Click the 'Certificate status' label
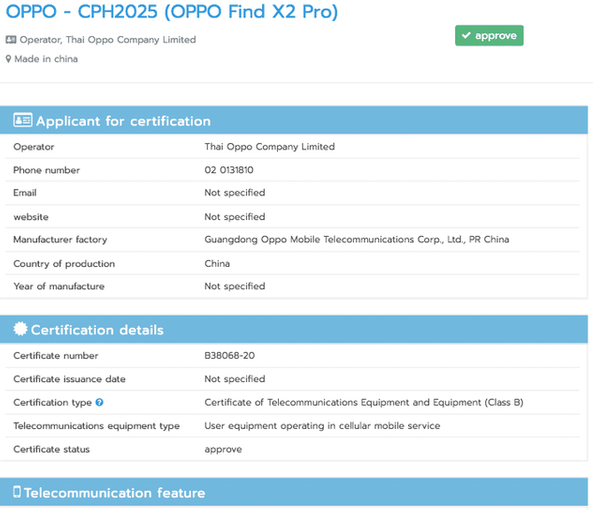Viewport: 594px width, 510px height. (x=52, y=449)
